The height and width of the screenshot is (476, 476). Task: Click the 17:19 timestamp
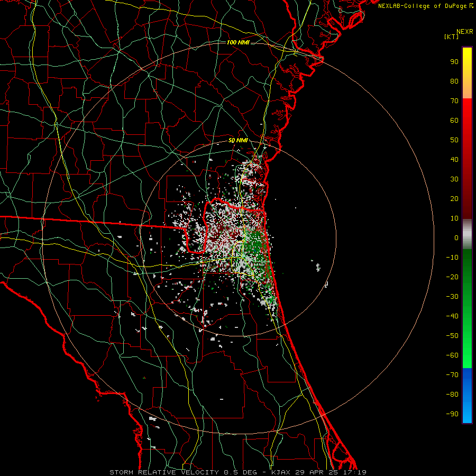point(354,472)
